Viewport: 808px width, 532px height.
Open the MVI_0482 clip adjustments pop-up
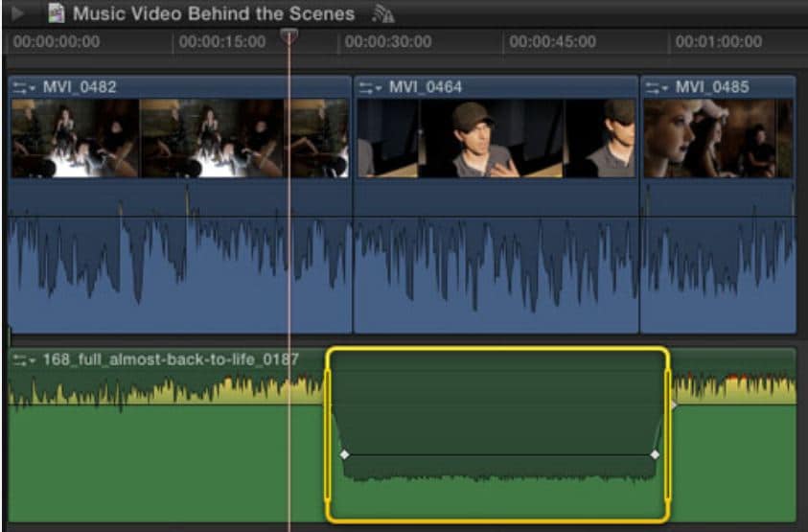[24, 87]
